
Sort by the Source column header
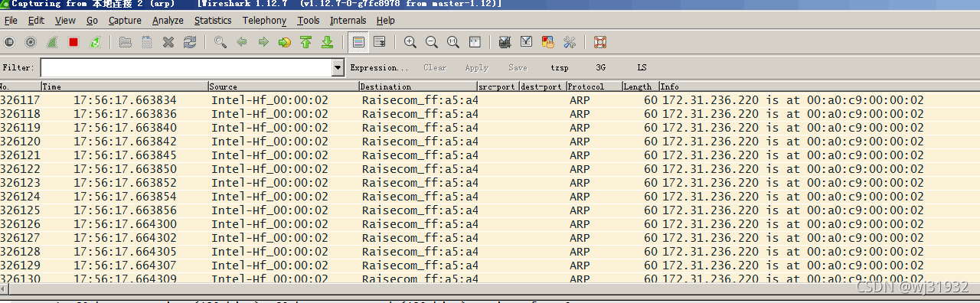[x=283, y=86]
